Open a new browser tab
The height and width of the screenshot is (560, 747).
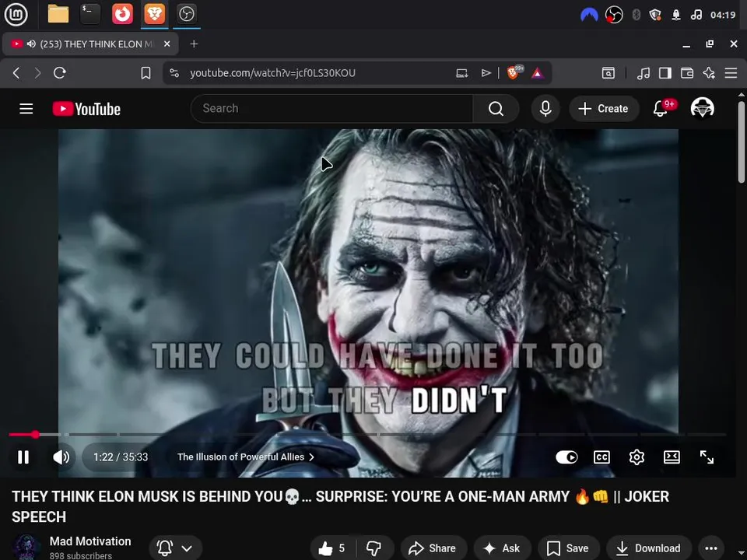(194, 44)
